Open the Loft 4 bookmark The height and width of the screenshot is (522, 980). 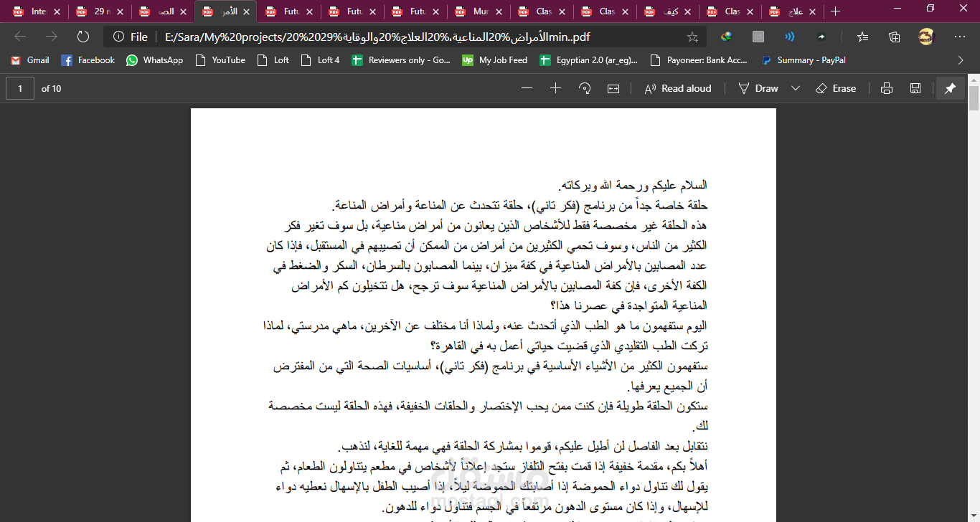pyautogui.click(x=320, y=60)
